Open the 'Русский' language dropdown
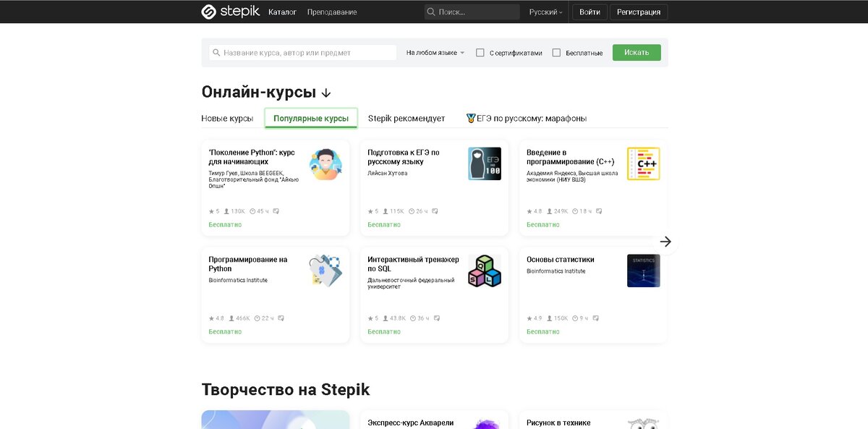 coord(545,12)
